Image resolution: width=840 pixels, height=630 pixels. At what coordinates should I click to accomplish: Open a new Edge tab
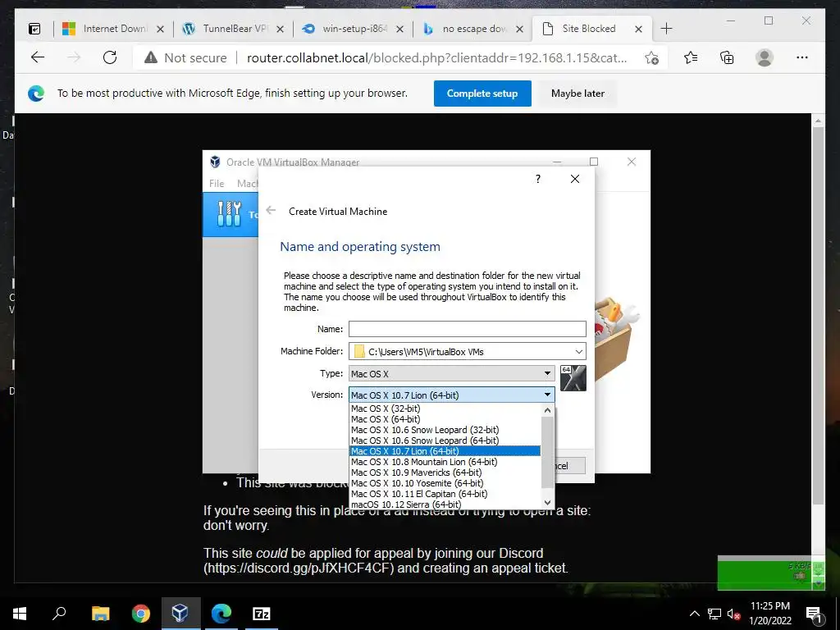(x=666, y=29)
